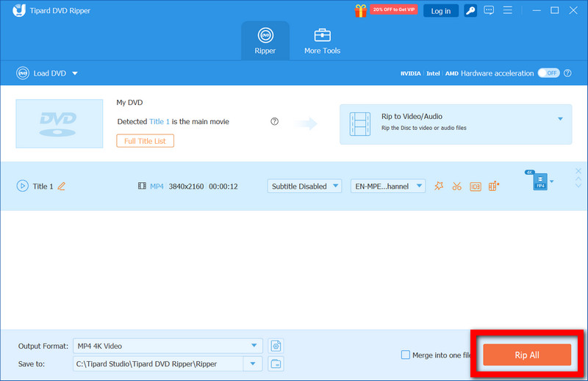Click the output format settings icon

coord(276,346)
